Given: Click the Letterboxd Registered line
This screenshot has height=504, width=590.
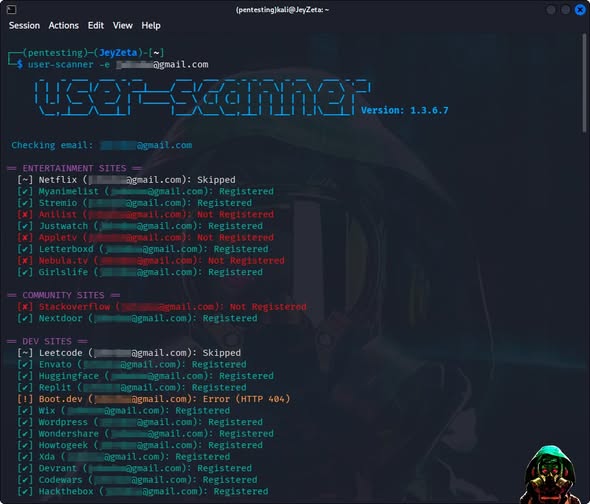Looking at the screenshot, I should pyautogui.click(x=143, y=249).
